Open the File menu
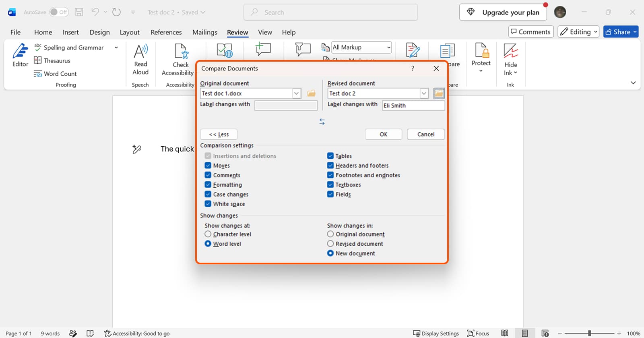This screenshot has width=644, height=338. pos(15,32)
